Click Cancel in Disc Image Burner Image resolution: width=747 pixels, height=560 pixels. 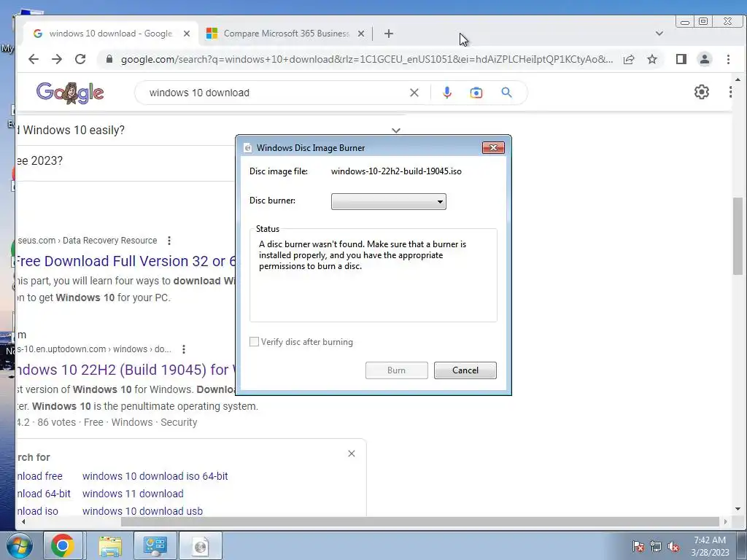(465, 370)
